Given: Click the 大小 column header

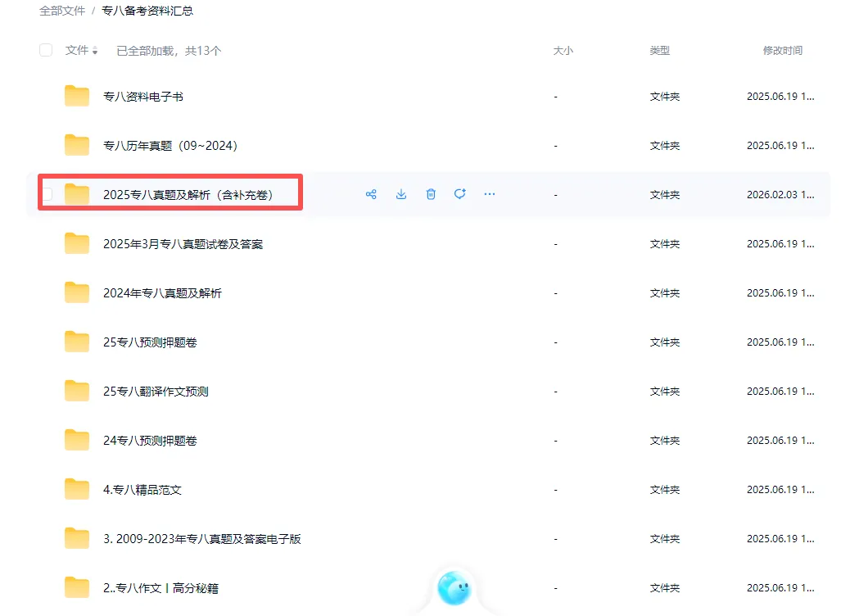Looking at the screenshot, I should coord(563,50).
